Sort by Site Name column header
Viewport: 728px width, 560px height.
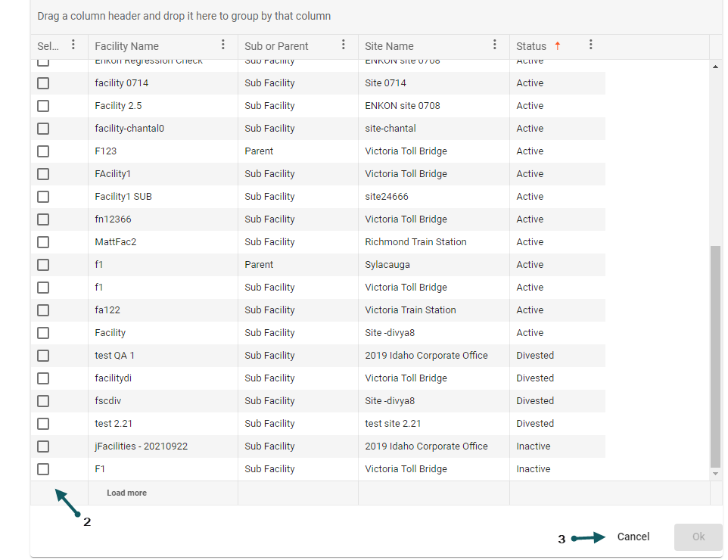click(x=389, y=46)
